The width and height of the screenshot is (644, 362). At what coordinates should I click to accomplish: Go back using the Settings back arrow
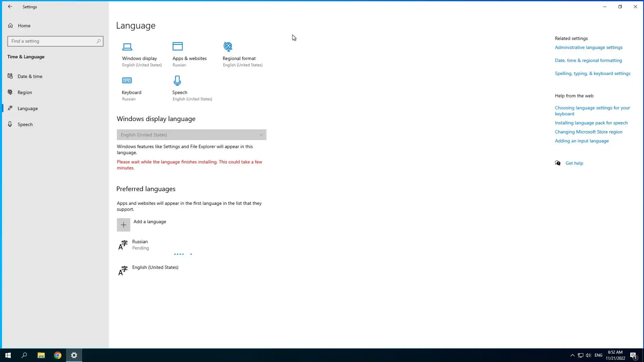point(10,7)
